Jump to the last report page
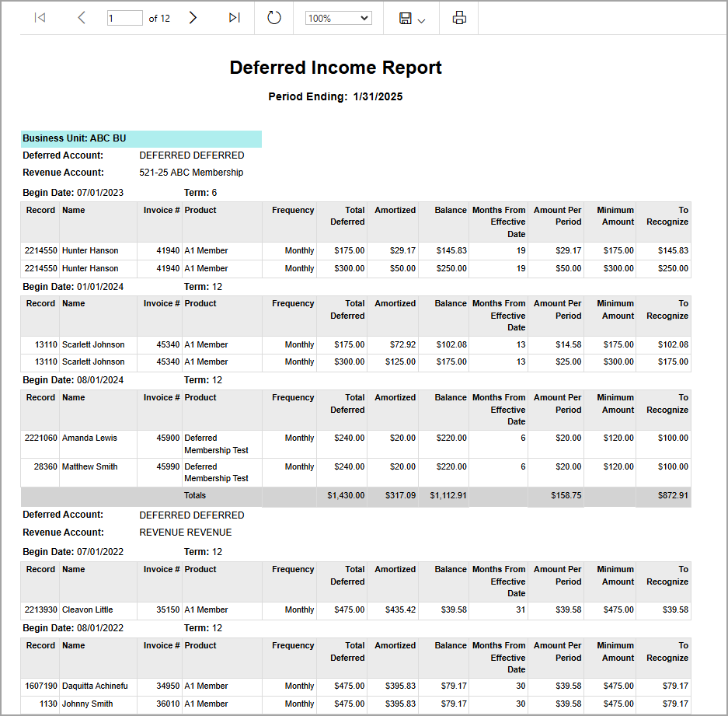The image size is (728, 716). pyautogui.click(x=235, y=18)
